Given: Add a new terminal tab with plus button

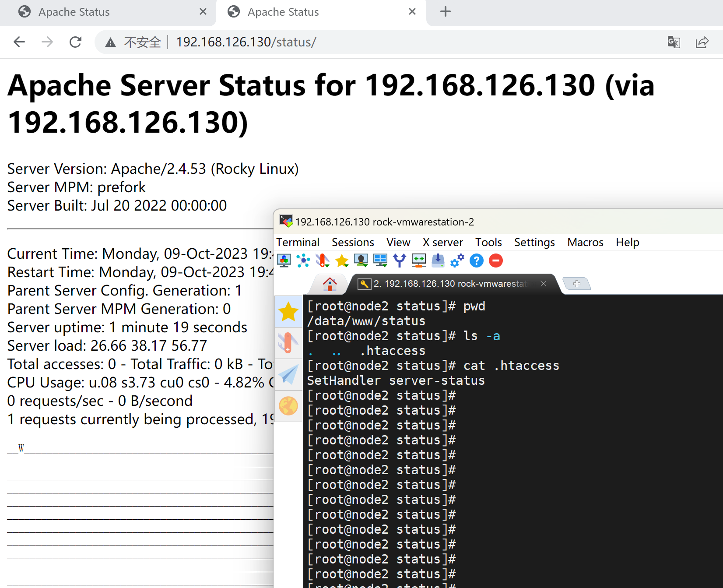Looking at the screenshot, I should pyautogui.click(x=576, y=284).
